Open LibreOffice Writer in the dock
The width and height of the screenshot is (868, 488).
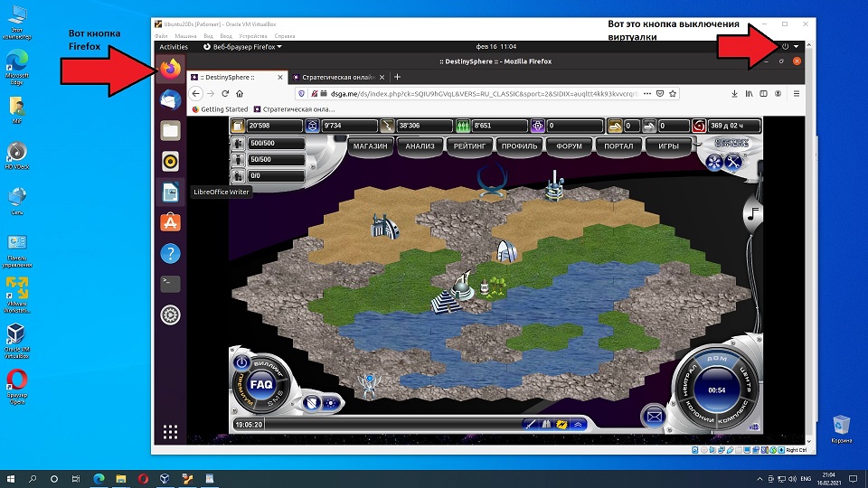[170, 192]
